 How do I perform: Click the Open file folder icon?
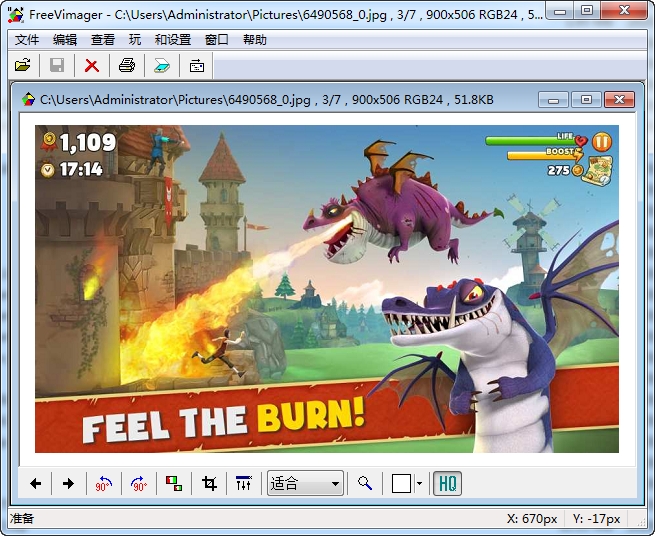(22, 66)
